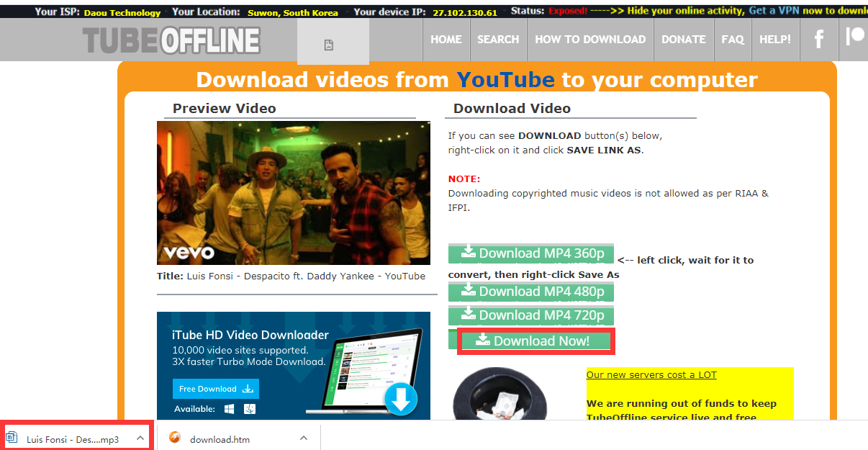Click the blue round download arrow icon
This screenshot has width=868, height=450.
401,400
